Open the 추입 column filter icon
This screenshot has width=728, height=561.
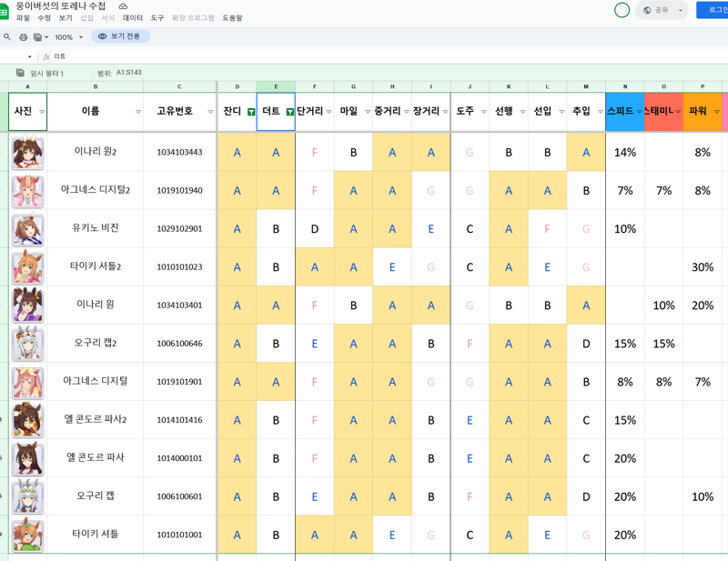pos(601,112)
